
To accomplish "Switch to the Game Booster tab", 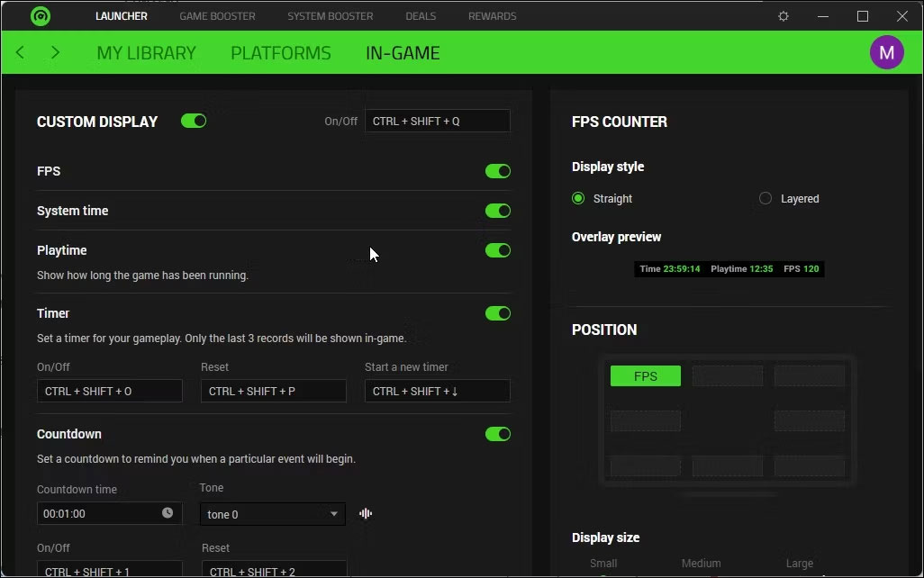I will [x=217, y=16].
